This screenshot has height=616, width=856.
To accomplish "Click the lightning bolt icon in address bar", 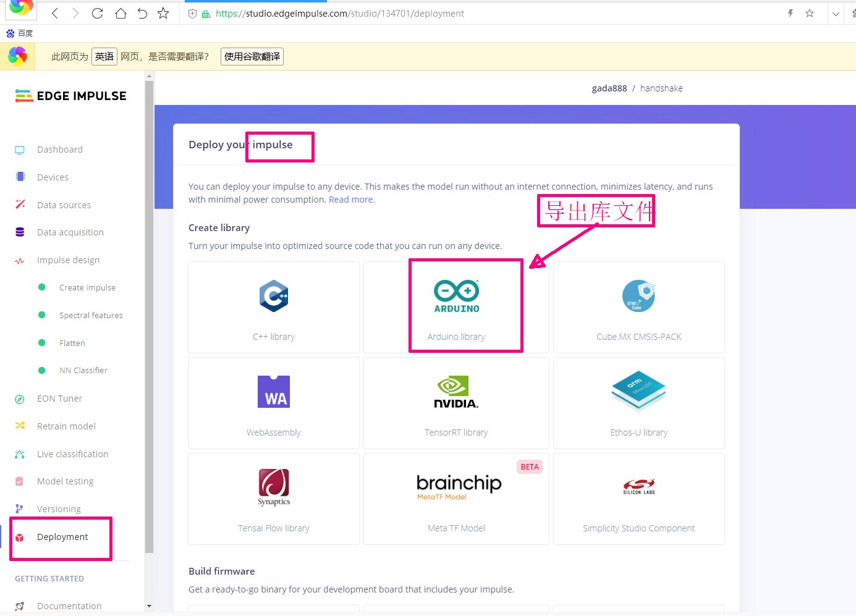I will click(x=790, y=13).
